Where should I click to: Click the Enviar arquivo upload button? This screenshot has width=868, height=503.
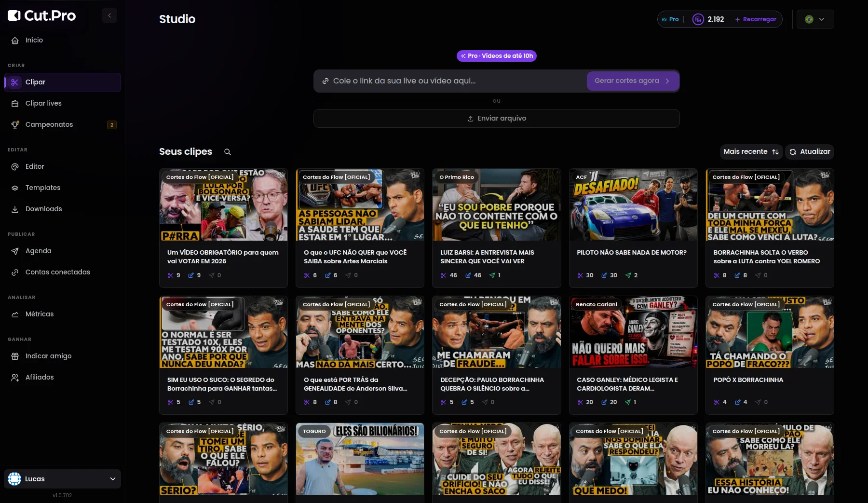point(497,118)
